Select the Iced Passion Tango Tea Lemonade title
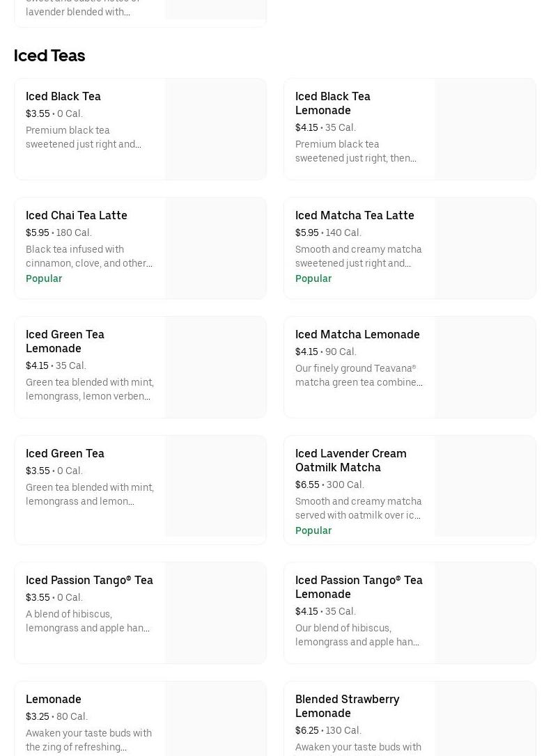Image resolution: width=560 pixels, height=756 pixels. click(x=359, y=587)
